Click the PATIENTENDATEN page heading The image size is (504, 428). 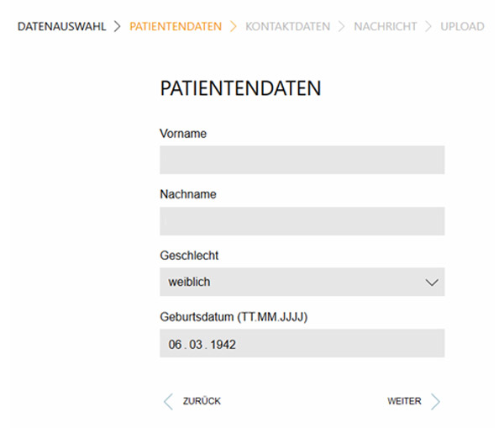coord(241,90)
